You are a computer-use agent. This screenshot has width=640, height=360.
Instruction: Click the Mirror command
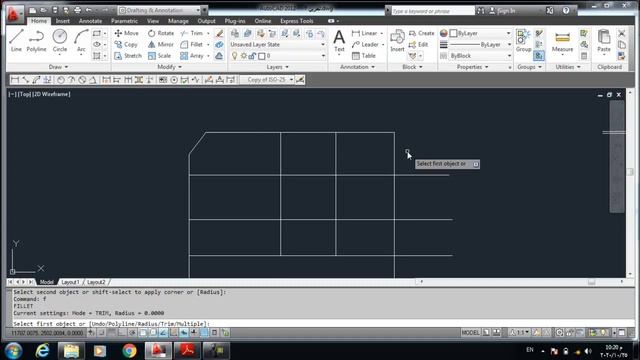pyautogui.click(x=161, y=44)
